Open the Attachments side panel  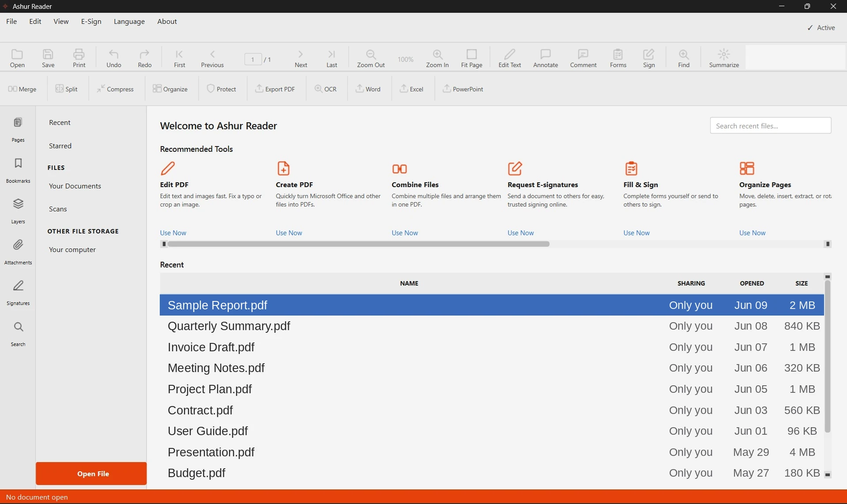click(18, 252)
